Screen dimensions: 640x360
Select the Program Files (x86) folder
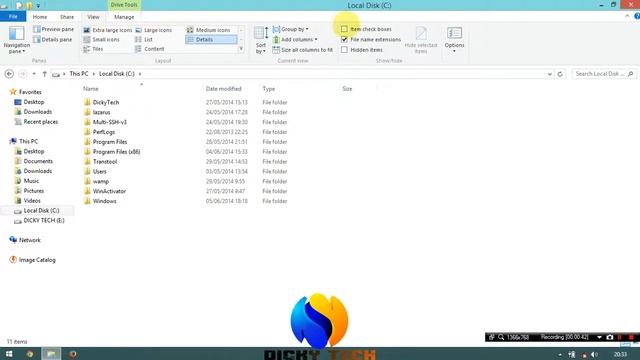tap(116, 152)
